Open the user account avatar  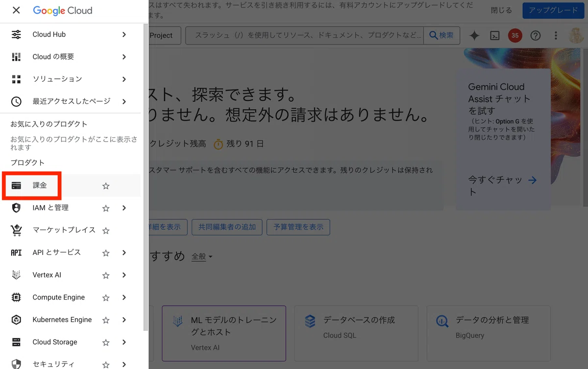point(576,35)
